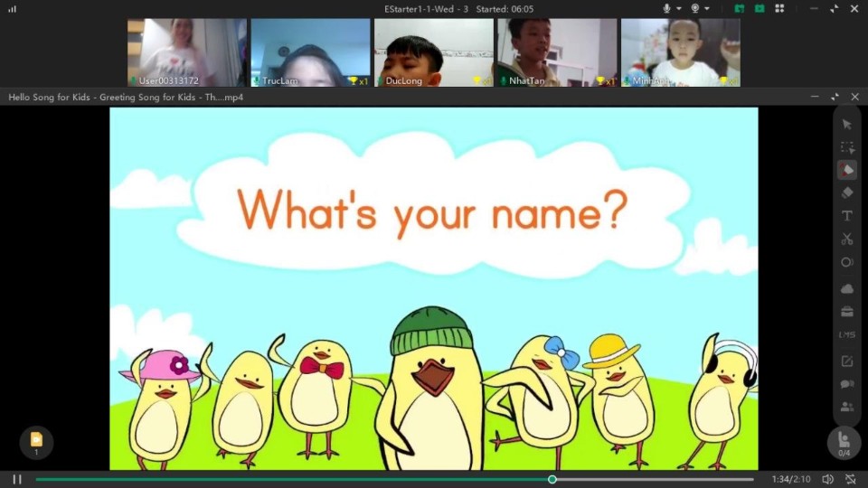Activate the scissors cut tool
The width and height of the screenshot is (868, 488).
point(847,239)
